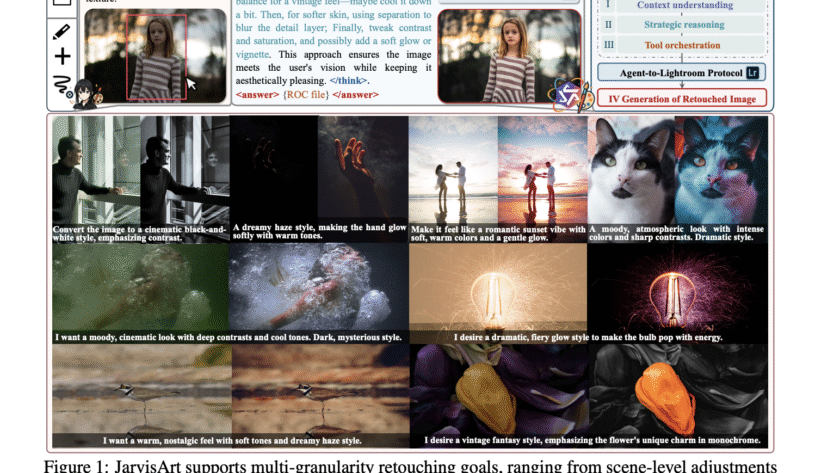The height and width of the screenshot is (473, 840).
Task: Click the Lr Lightroom badge icon
Action: [x=752, y=73]
